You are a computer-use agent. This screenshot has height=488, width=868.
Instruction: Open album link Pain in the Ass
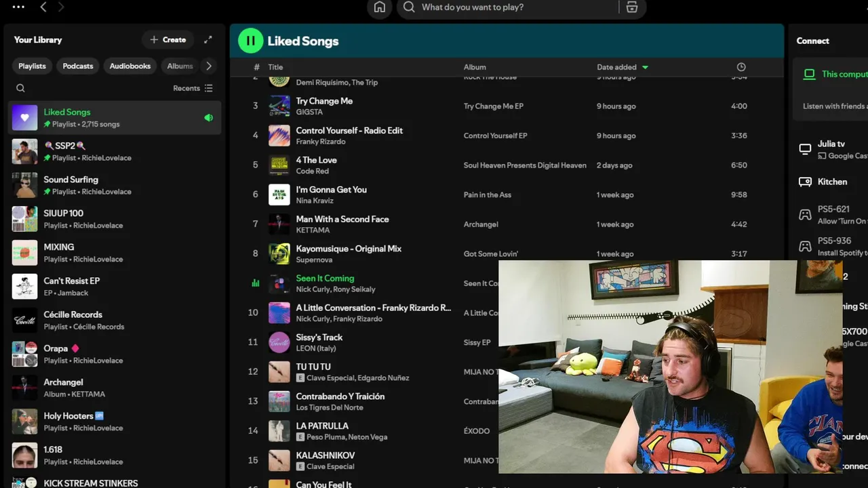point(487,195)
